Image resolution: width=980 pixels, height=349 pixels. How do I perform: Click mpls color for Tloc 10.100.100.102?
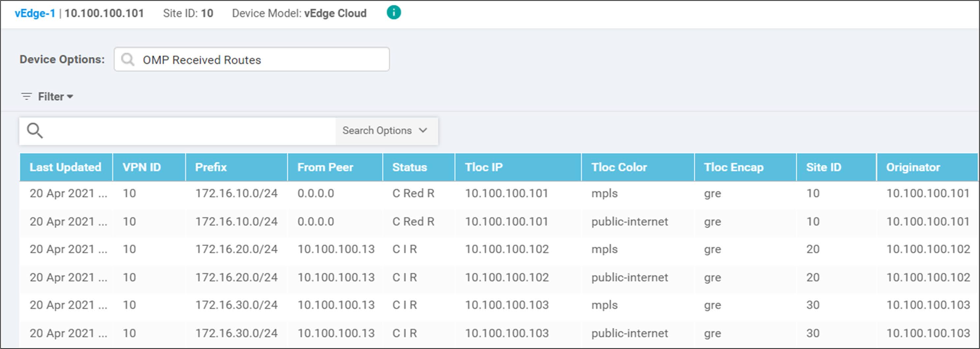pyautogui.click(x=604, y=249)
